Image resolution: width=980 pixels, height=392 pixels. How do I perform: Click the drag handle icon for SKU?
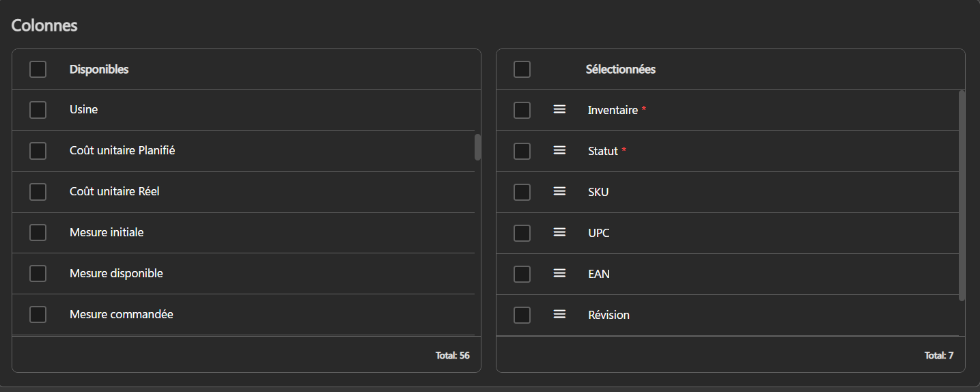click(x=559, y=191)
